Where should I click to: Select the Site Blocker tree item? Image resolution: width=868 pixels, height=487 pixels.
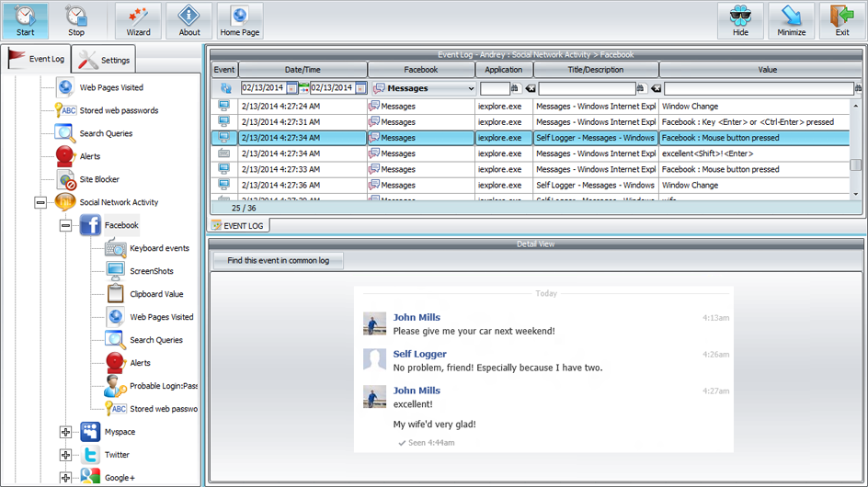pos(98,179)
